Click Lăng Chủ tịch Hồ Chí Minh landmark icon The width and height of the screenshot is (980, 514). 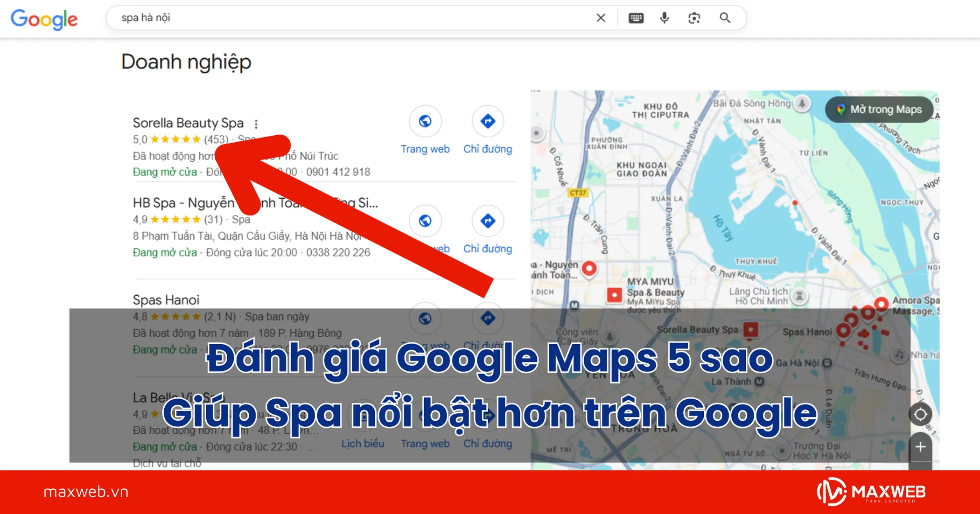click(x=799, y=296)
